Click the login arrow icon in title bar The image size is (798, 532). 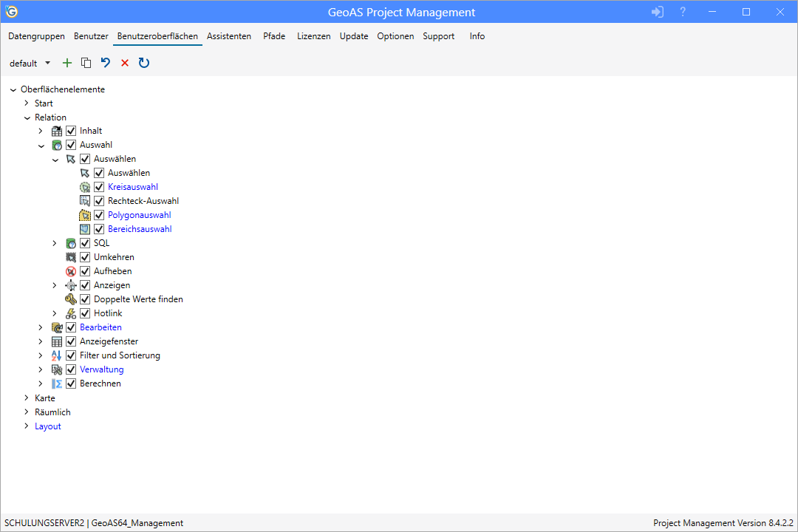coord(658,12)
